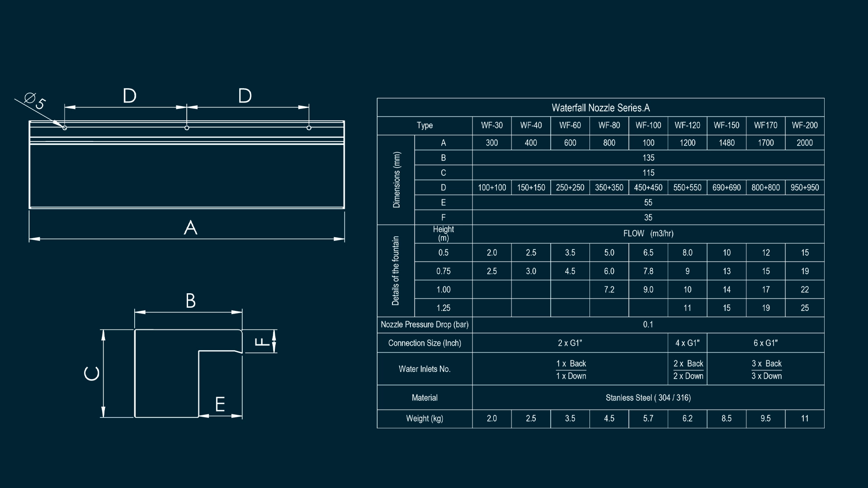Click the dimension label C beside the profile

pos(92,373)
